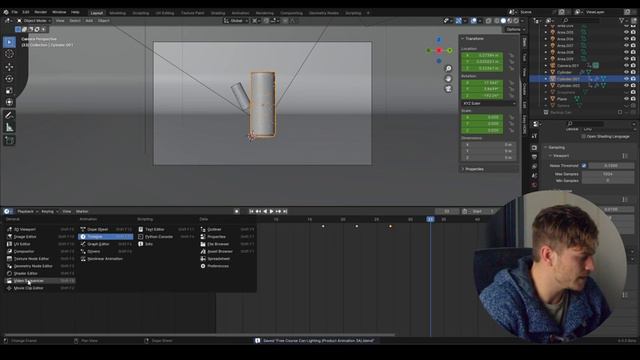Screen dimensions: 640x360
Task: Select the Move tool in the viewport toolbar
Action: click(x=9, y=67)
